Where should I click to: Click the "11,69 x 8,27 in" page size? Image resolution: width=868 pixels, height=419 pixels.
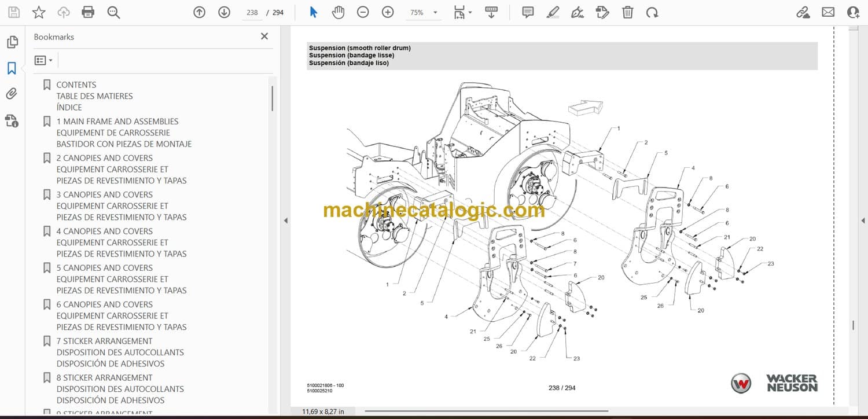pyautogui.click(x=323, y=411)
